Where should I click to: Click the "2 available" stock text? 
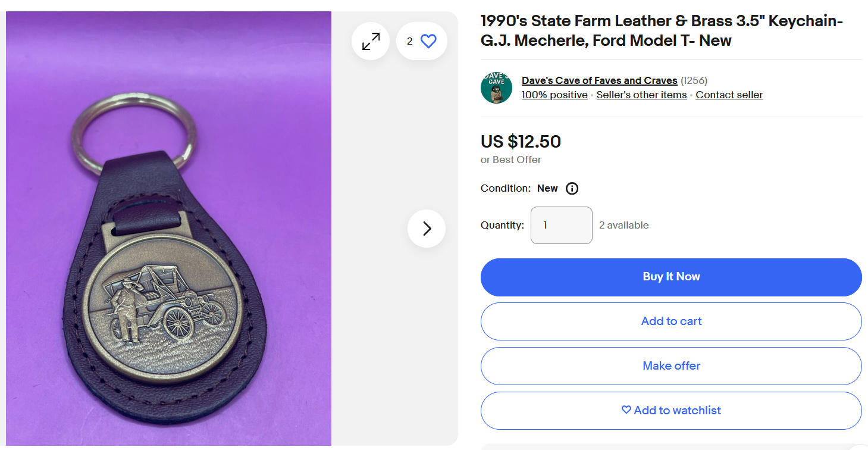pos(623,225)
